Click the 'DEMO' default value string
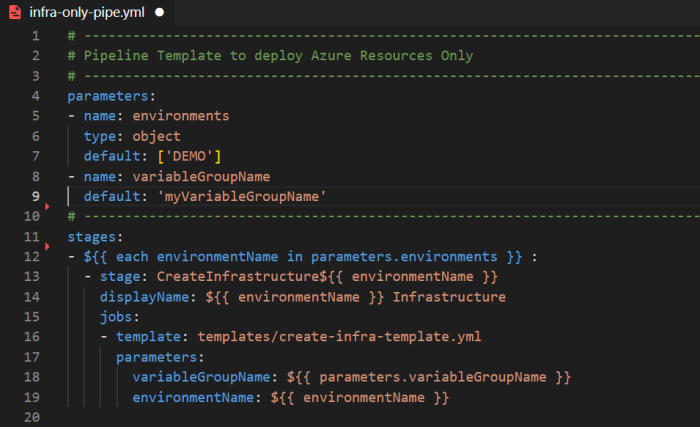This screenshot has width=700, height=427. pos(186,156)
